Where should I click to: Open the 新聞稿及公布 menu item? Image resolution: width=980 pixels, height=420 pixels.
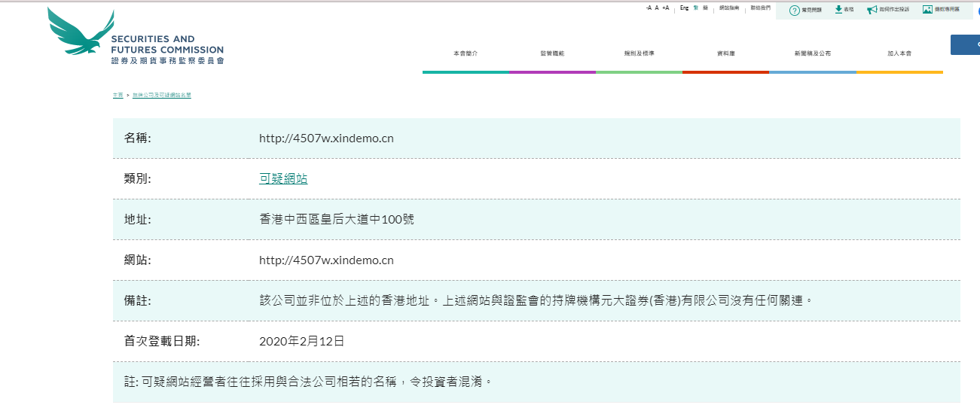pos(812,54)
